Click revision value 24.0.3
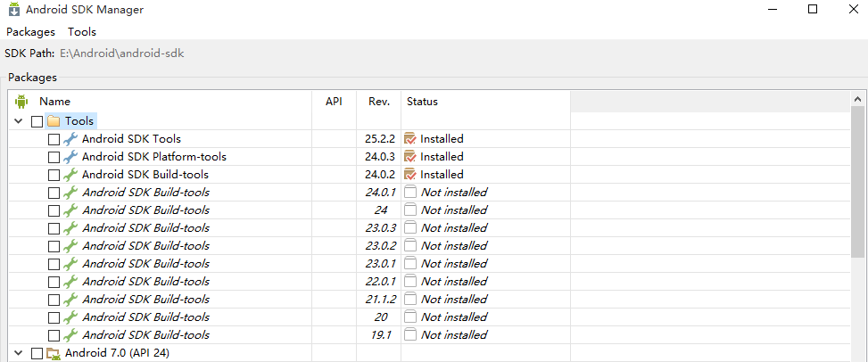868x362 pixels. 380,157
